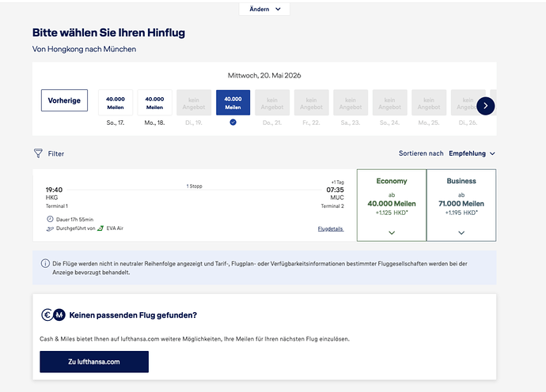The image size is (546, 392).
Task: Click the Mittwoch, 20. Mai 2026 heading
Action: tap(264, 76)
